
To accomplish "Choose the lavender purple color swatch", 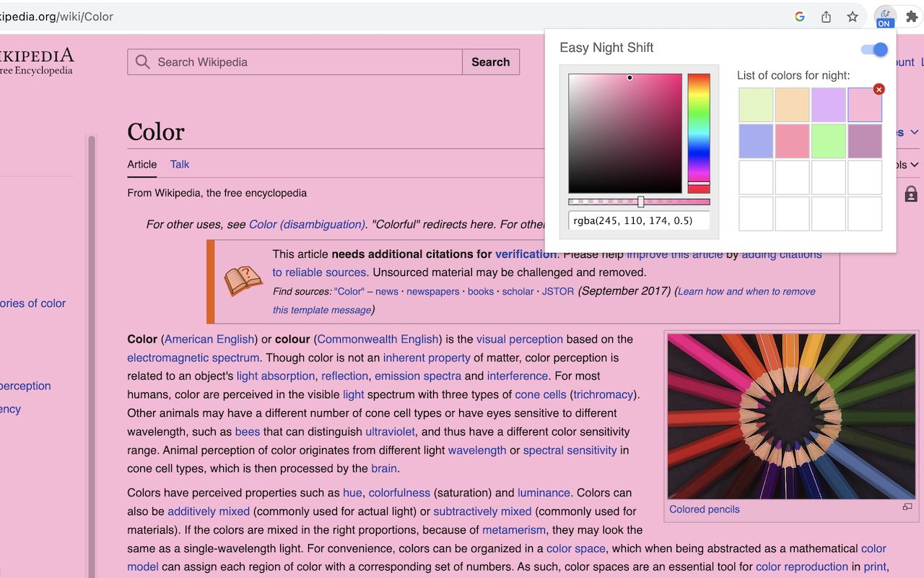I will pyautogui.click(x=828, y=105).
